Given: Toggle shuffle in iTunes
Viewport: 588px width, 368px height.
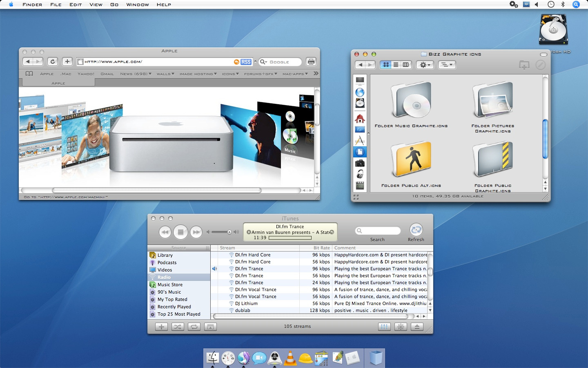Looking at the screenshot, I should pyautogui.click(x=178, y=327).
